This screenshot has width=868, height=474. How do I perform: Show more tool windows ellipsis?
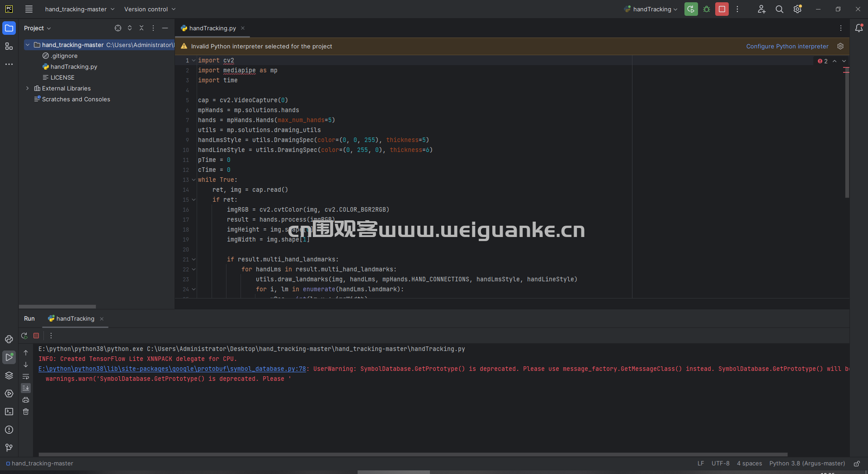(x=9, y=64)
